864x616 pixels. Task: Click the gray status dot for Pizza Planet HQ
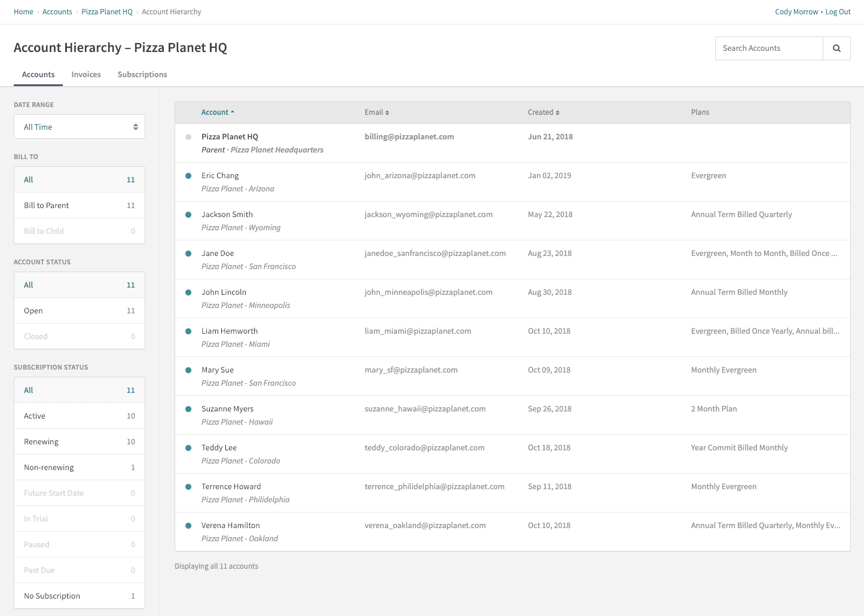tap(188, 136)
